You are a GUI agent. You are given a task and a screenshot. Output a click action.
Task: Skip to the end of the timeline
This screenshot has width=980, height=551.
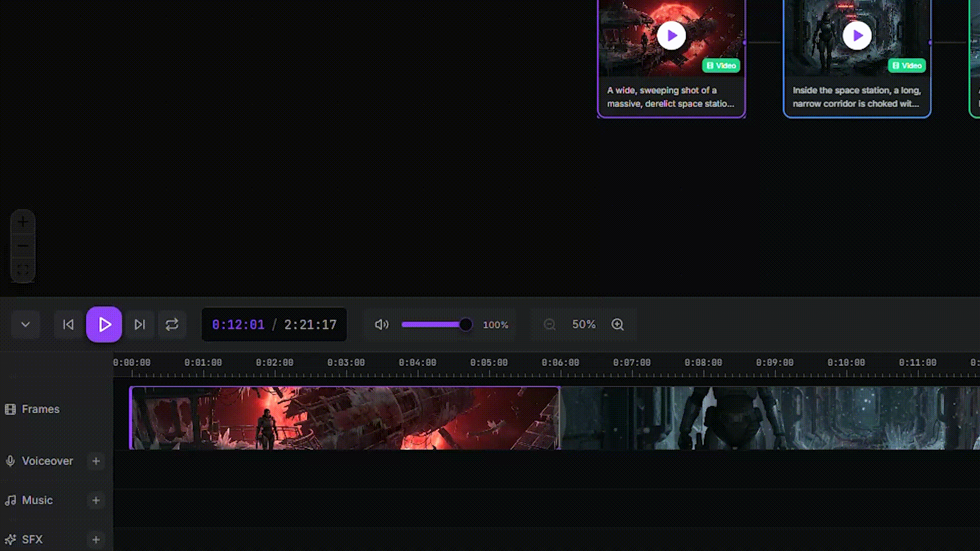click(139, 324)
